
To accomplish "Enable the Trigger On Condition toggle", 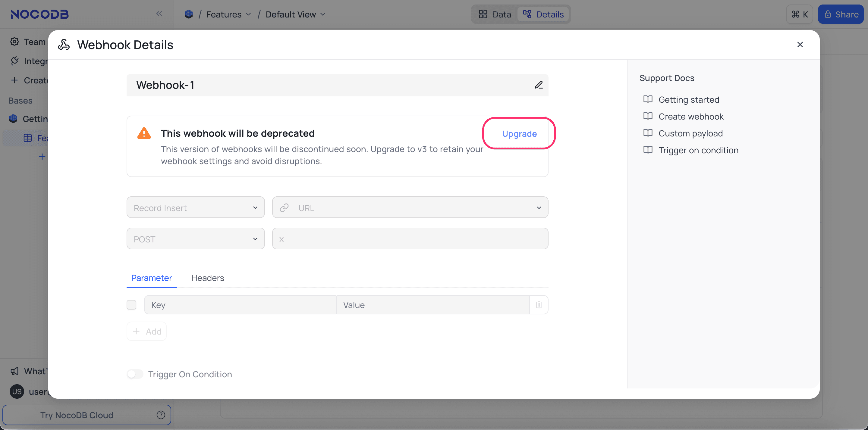I will pyautogui.click(x=135, y=374).
